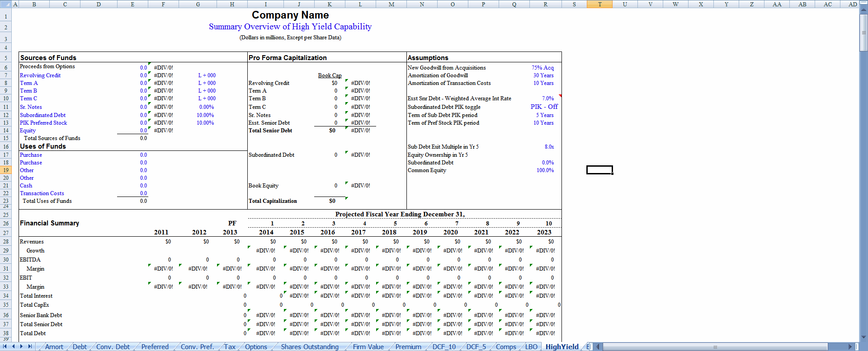Open the Tax sheet tab

[x=230, y=346]
